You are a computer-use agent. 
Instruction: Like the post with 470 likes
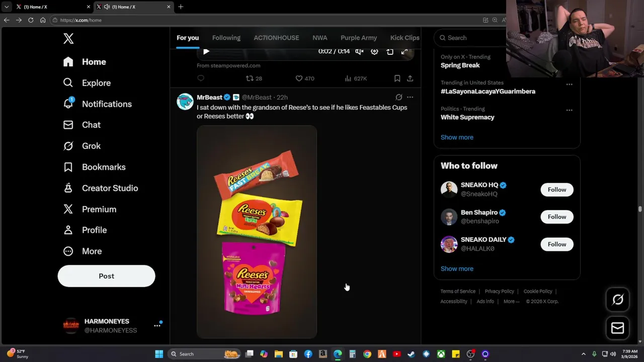[x=304, y=78]
